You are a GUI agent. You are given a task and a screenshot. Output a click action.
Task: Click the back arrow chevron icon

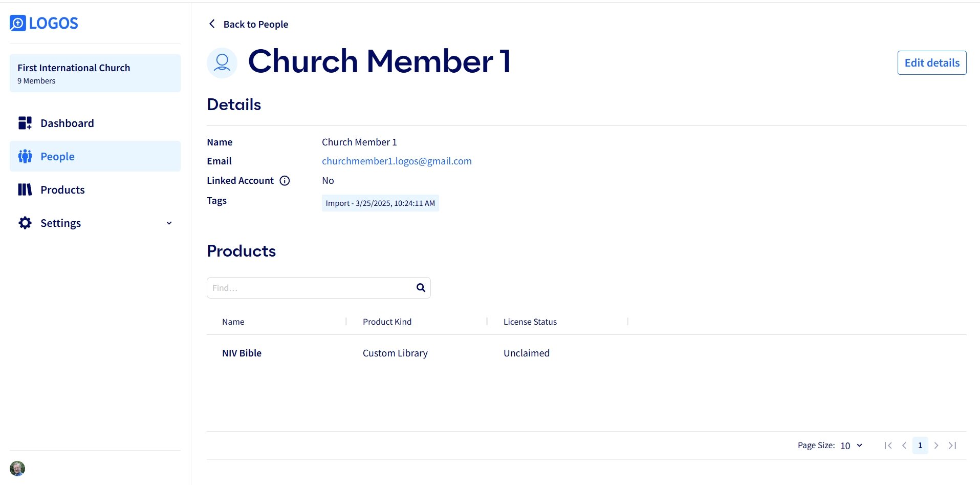click(212, 24)
